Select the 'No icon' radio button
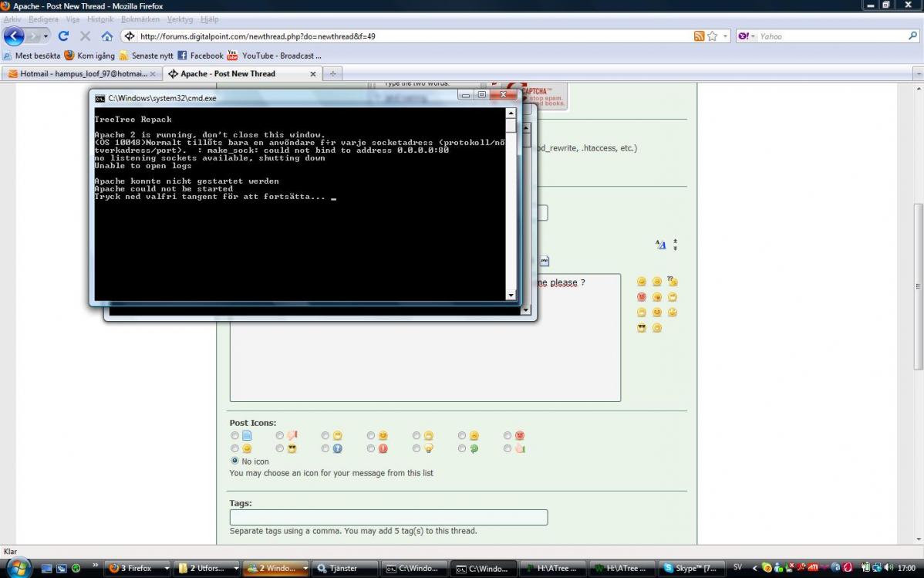Image resolution: width=924 pixels, height=578 pixels. (x=235, y=461)
